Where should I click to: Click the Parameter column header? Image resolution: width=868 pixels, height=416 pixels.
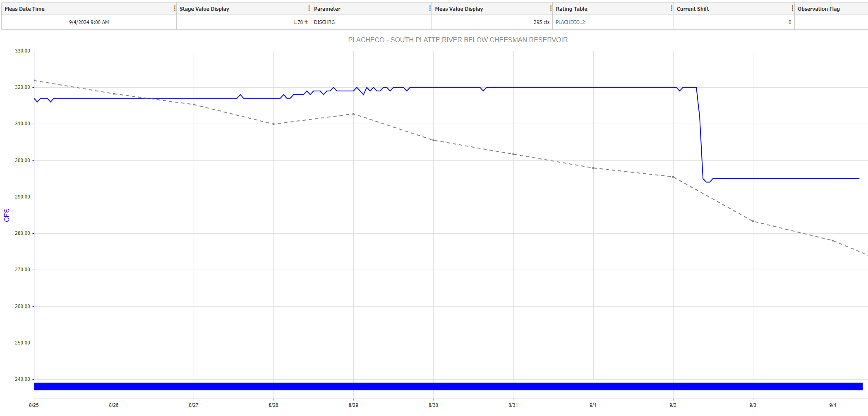click(327, 9)
